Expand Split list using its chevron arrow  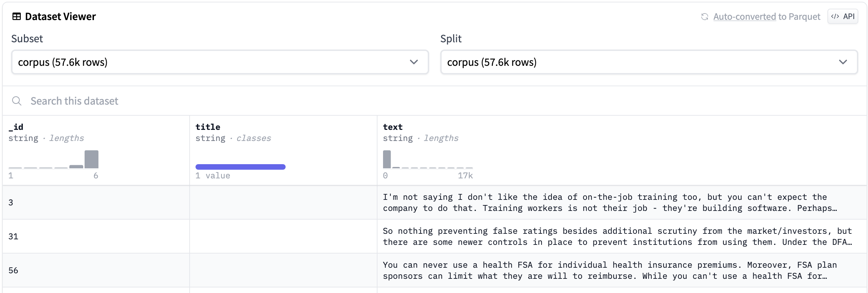click(843, 62)
